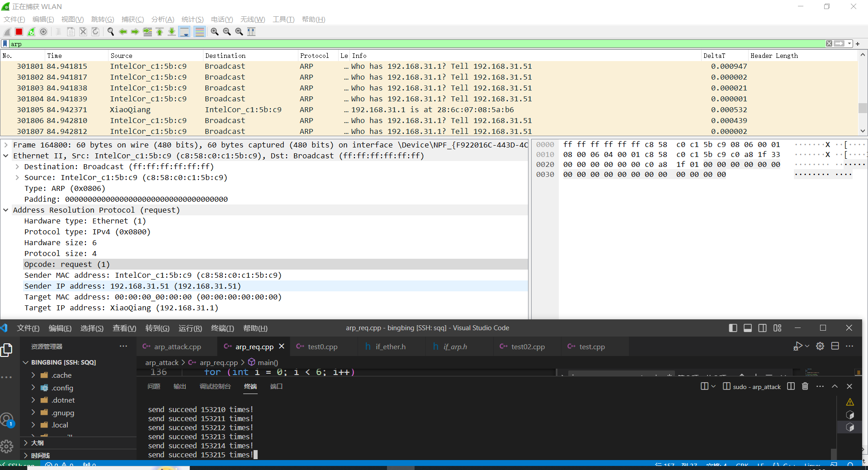Toggle packet list colorization

tap(199, 32)
